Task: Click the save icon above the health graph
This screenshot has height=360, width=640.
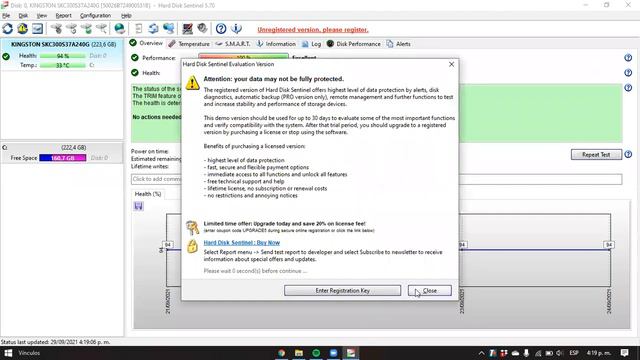Action: point(138,206)
